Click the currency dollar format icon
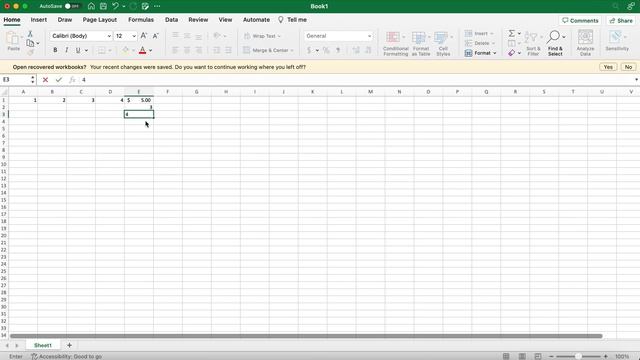The image size is (640, 360). point(309,50)
